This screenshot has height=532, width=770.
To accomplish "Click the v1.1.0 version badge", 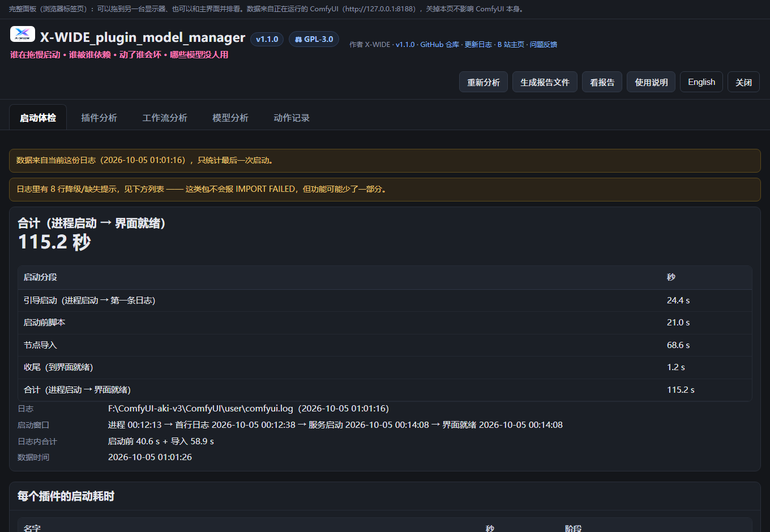I will pyautogui.click(x=267, y=39).
